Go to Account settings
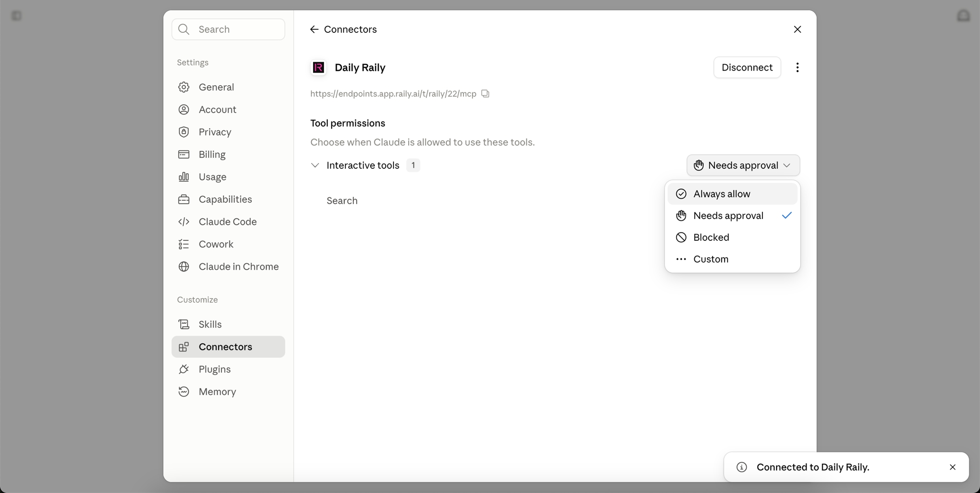This screenshot has height=493, width=980. tap(228, 110)
